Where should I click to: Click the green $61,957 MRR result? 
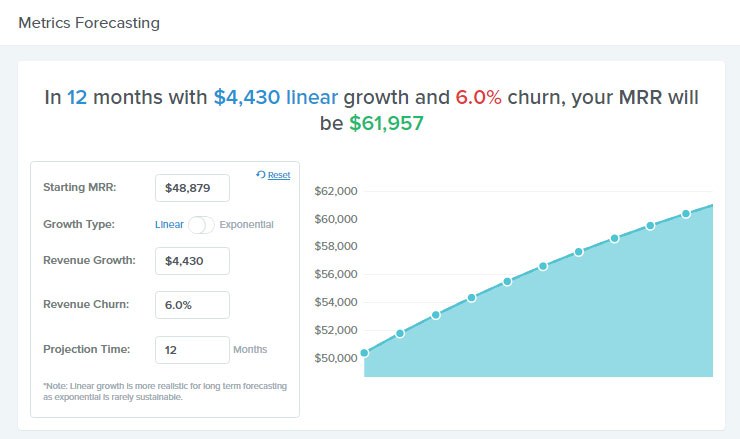point(386,123)
